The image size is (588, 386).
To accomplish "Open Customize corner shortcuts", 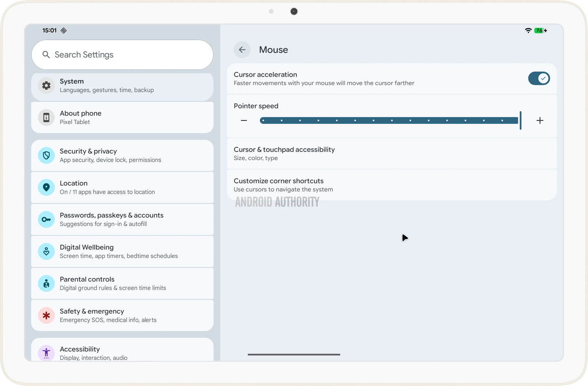I will (391, 185).
